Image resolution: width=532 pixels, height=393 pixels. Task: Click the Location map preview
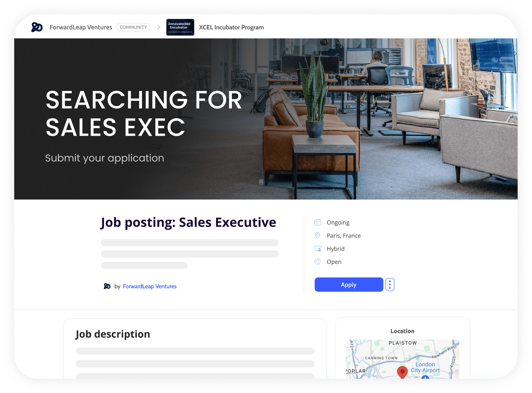coord(402,359)
